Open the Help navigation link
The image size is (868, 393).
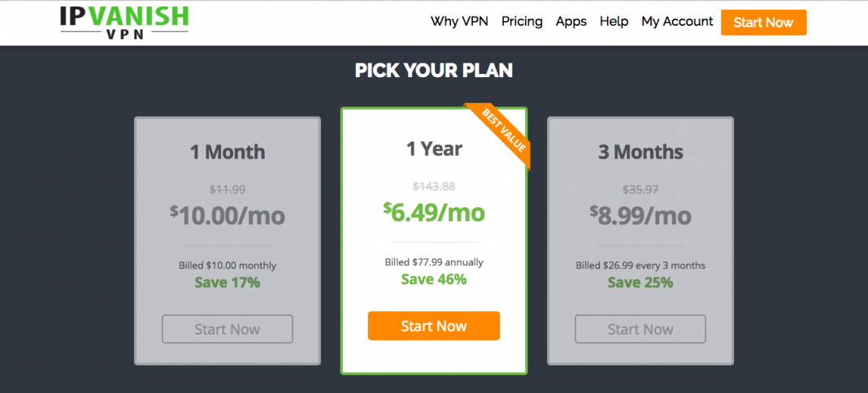pyautogui.click(x=614, y=22)
